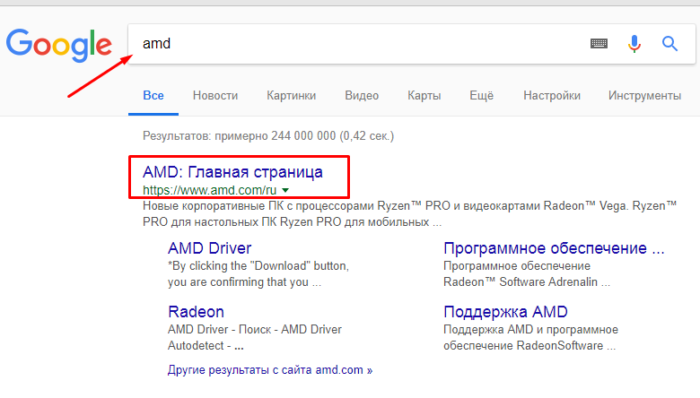This screenshot has width=700, height=398.
Task: Switch to the Новости tab
Action: point(215,95)
